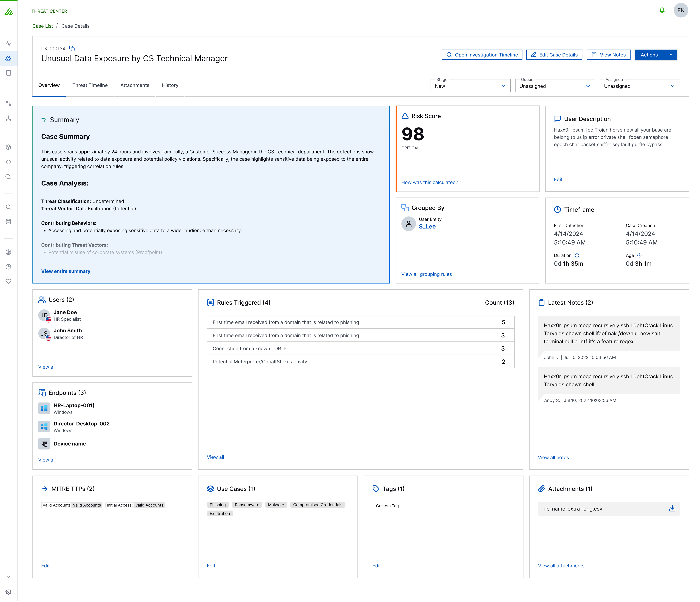Select the code editor icon in the sidebar

pos(8,161)
